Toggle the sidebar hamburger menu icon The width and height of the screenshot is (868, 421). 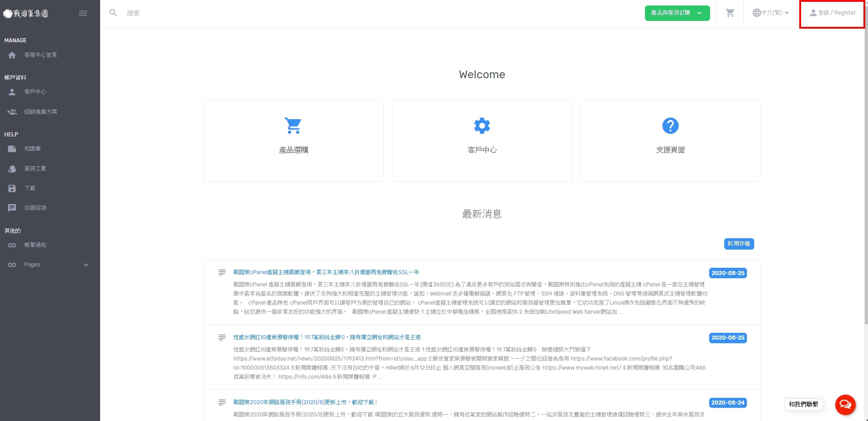tap(83, 13)
